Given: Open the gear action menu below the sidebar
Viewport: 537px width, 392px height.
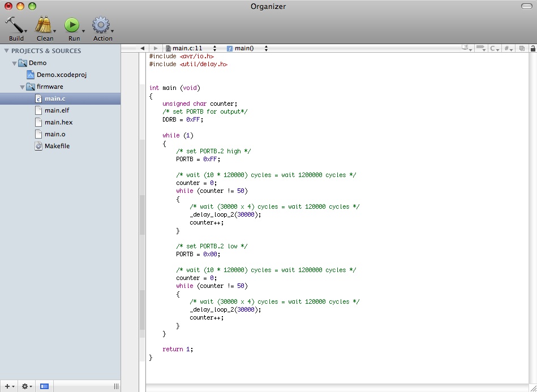Looking at the screenshot, I should tap(26, 386).
